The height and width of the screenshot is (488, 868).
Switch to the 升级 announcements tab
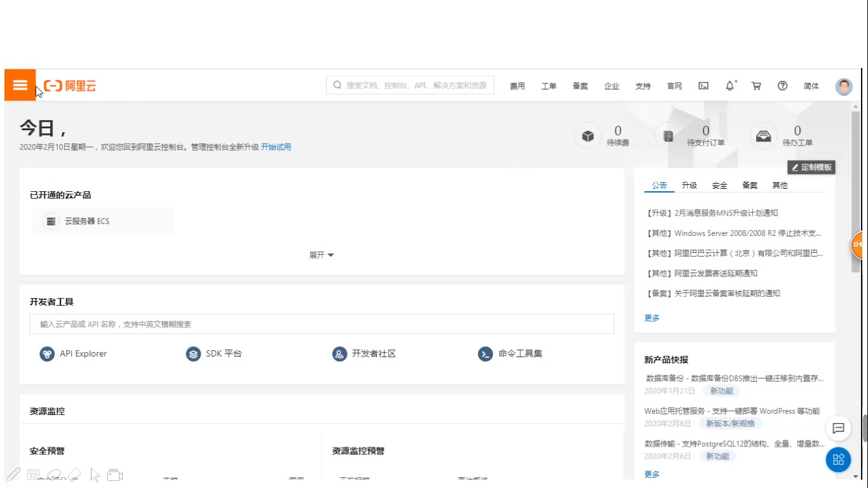click(x=689, y=186)
